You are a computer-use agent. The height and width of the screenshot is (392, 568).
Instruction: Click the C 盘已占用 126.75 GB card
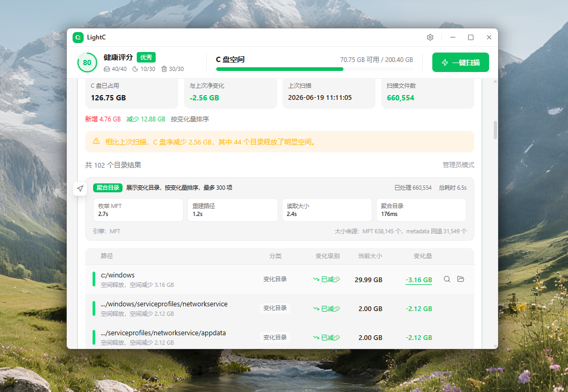[x=131, y=94]
